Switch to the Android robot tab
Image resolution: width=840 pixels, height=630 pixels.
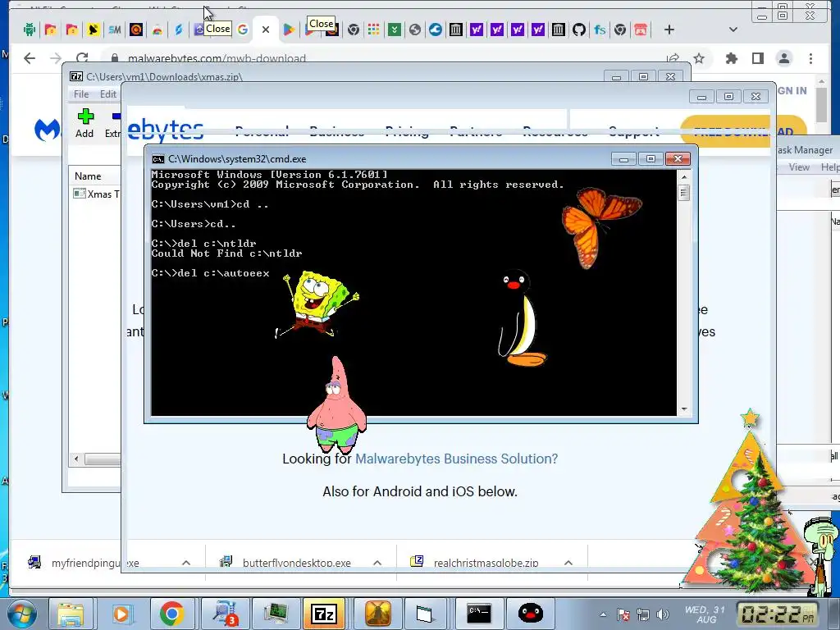click(x=30, y=30)
